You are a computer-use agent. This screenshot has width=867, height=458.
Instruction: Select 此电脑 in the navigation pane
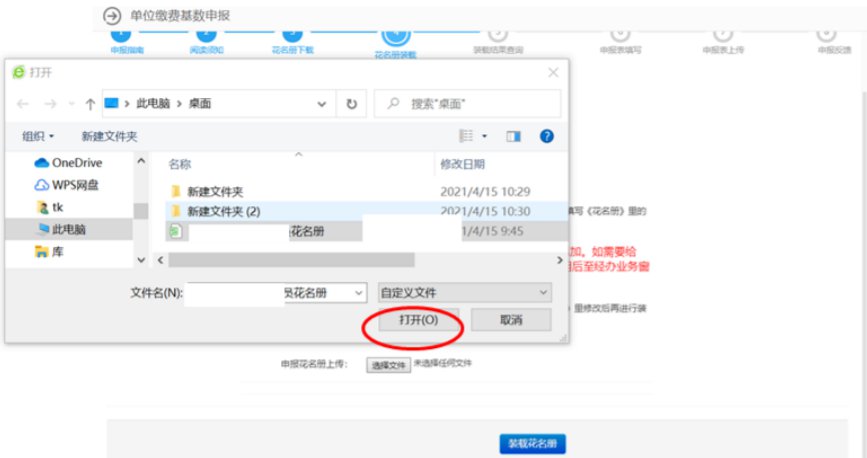point(69,230)
